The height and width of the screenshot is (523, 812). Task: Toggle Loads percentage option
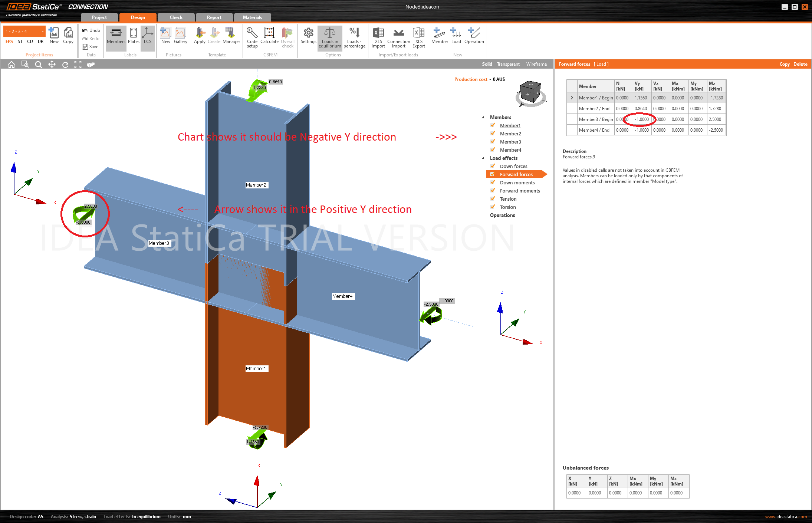(354, 37)
